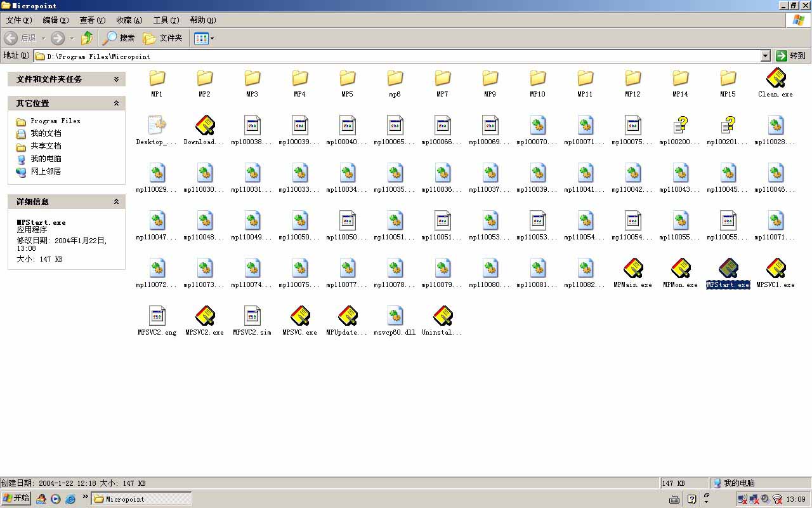Select the MP9 folder icon
This screenshot has height=508, width=812.
click(x=490, y=78)
